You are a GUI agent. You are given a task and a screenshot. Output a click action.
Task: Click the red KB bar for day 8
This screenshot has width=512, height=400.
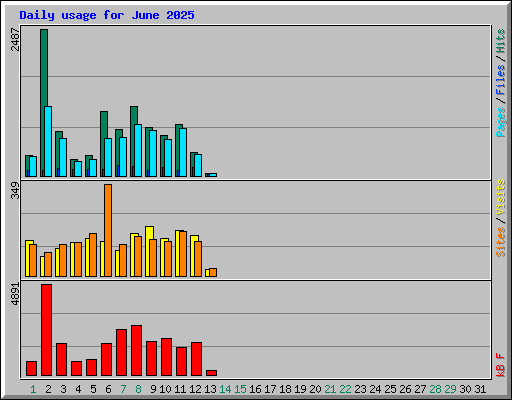[x=136, y=350]
